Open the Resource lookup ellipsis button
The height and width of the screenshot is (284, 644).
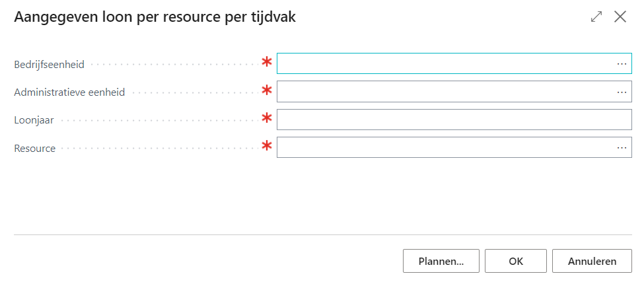622,148
